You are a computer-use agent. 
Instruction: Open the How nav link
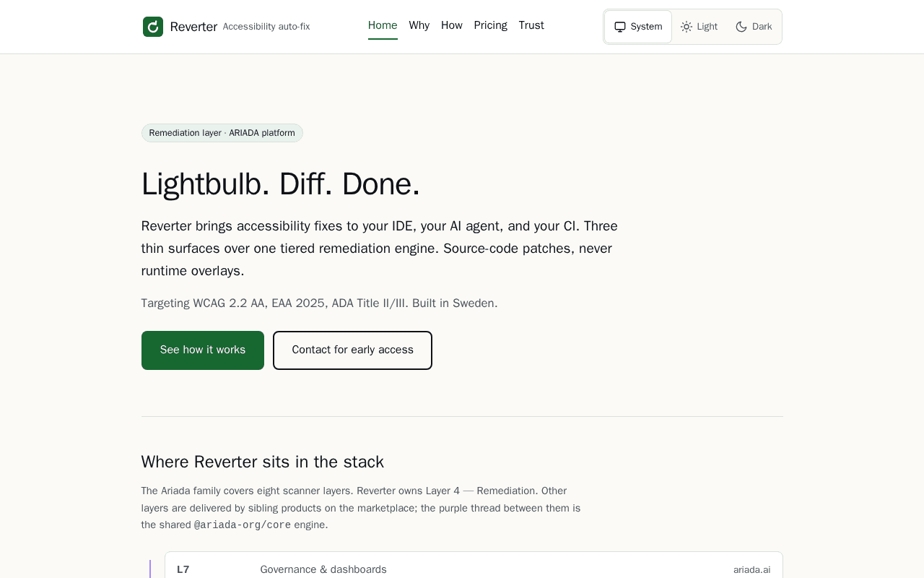[x=452, y=26]
